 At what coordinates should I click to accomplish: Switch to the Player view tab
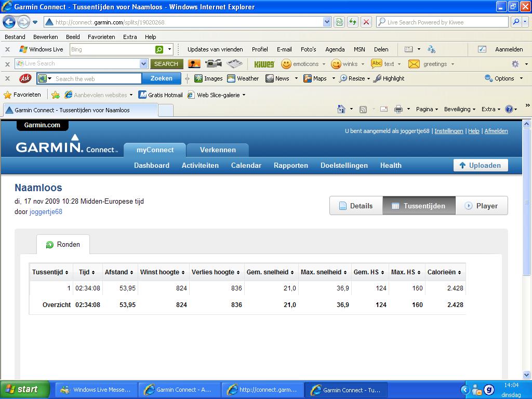pos(482,206)
